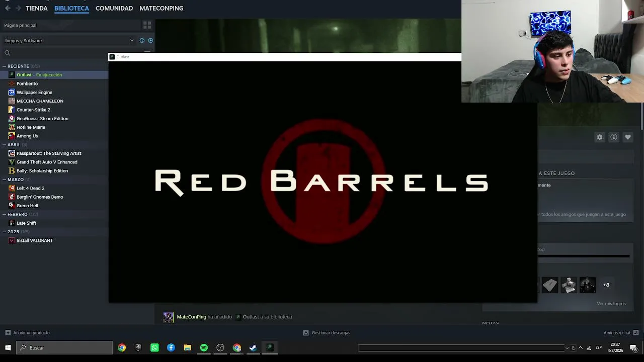
Task: Open Spotify from the taskbar
Action: (204, 347)
